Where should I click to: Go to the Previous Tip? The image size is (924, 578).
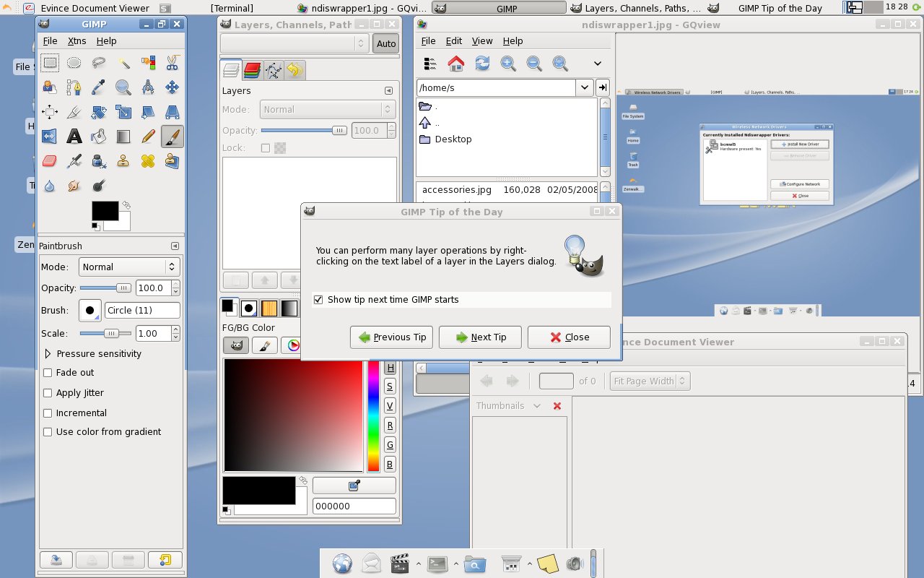click(x=392, y=337)
